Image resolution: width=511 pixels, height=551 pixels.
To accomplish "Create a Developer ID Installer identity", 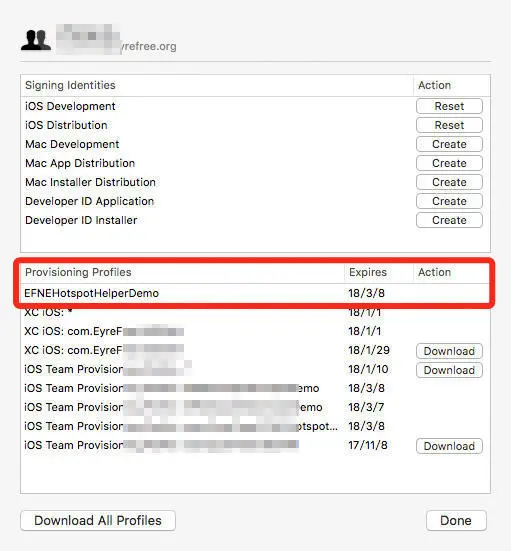I will pyautogui.click(x=449, y=220).
